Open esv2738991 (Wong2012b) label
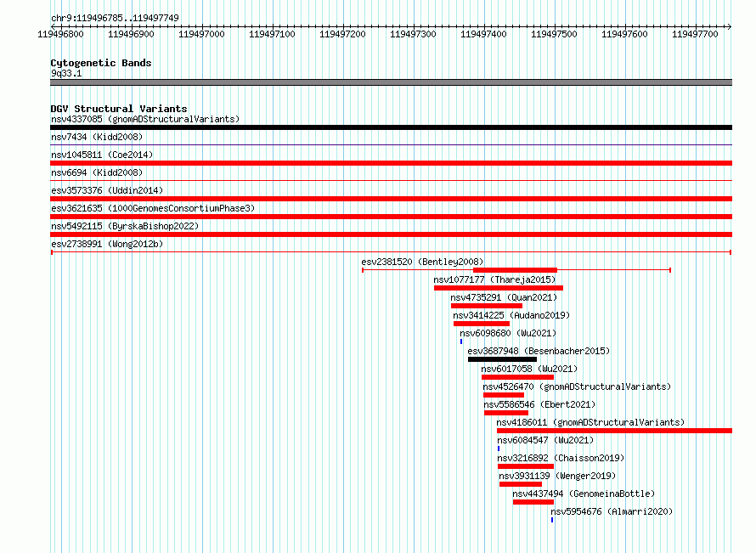Viewport: 756px width, 553px height. click(107, 244)
